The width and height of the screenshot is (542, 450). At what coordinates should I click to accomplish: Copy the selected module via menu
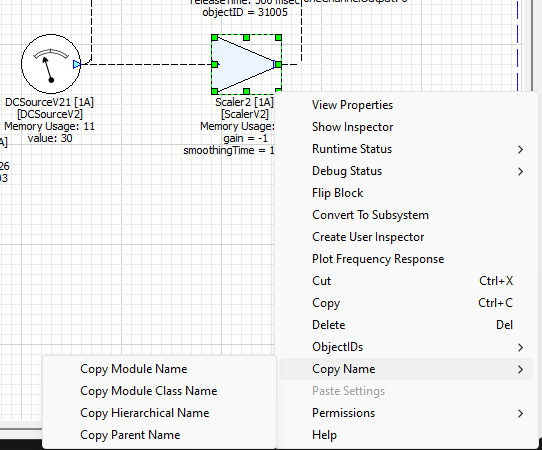pyautogui.click(x=406, y=303)
